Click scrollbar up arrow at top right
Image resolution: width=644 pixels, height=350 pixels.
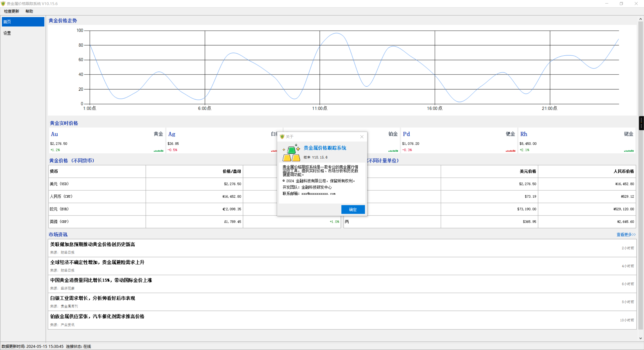click(640, 19)
